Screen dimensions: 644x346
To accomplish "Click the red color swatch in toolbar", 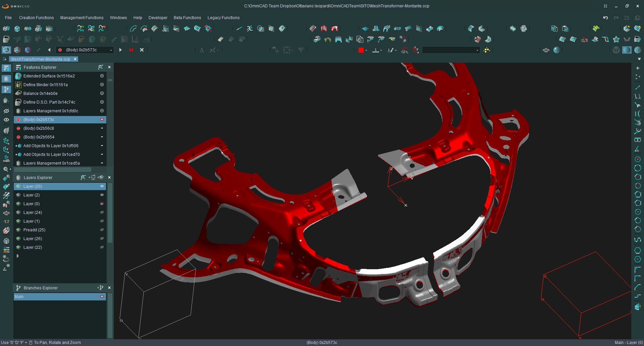I will coord(361,50).
